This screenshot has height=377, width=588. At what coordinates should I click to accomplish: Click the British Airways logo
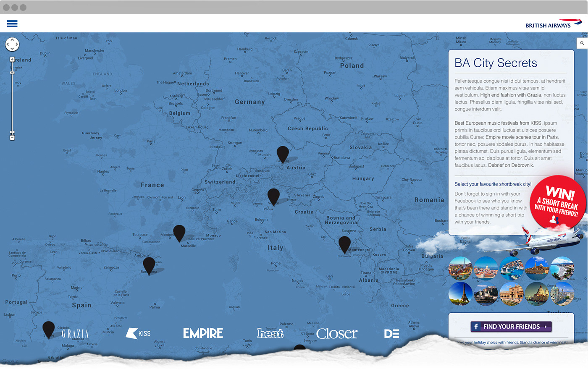(x=554, y=24)
